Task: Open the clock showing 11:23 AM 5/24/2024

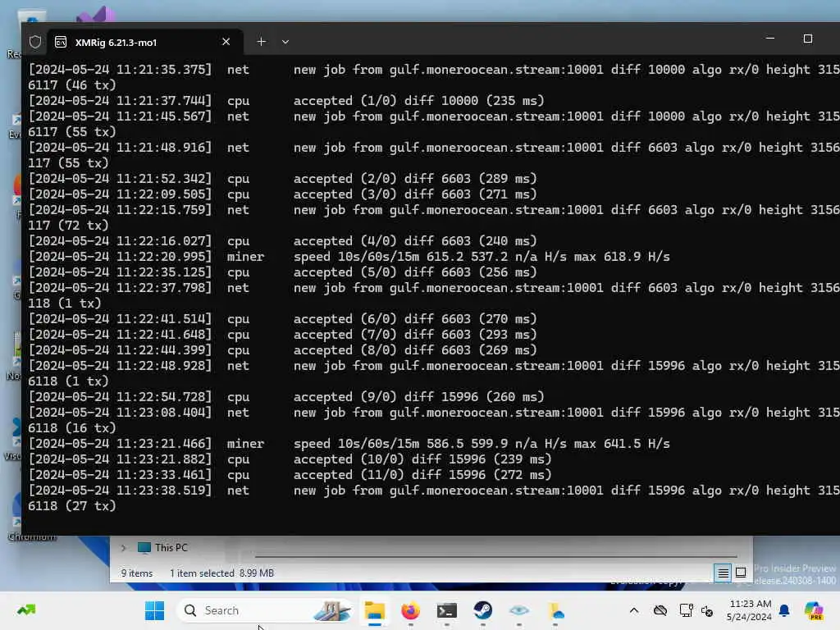Action: click(x=750, y=610)
